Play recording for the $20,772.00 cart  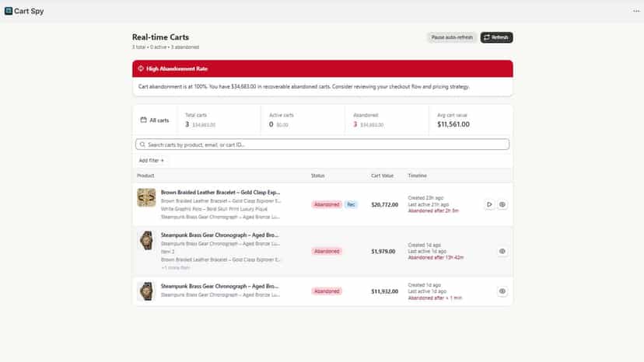[489, 204]
